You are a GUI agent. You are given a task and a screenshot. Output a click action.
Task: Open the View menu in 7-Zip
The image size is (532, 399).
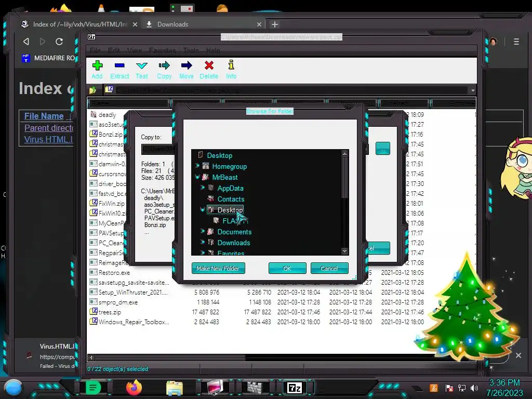coord(135,50)
